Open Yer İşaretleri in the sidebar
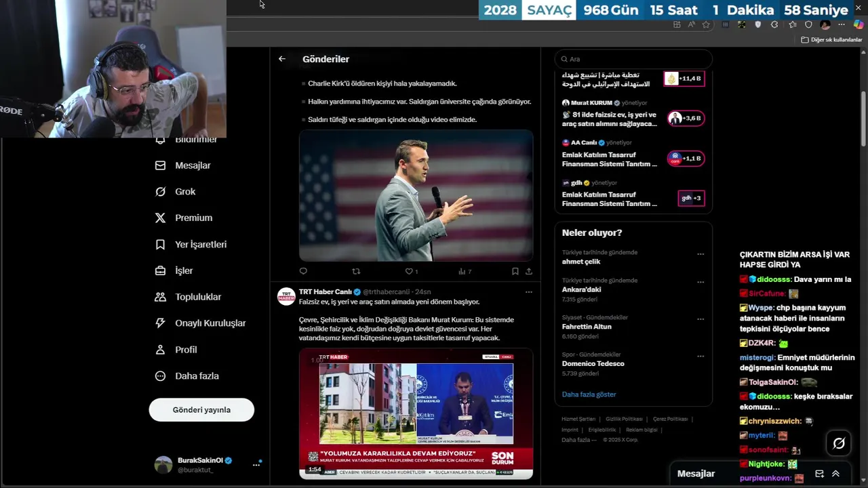Image resolution: width=868 pixels, height=488 pixels. coord(191,245)
